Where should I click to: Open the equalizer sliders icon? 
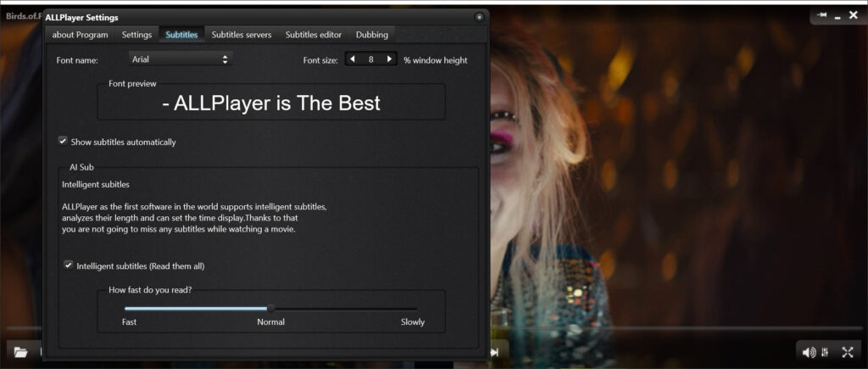point(826,352)
